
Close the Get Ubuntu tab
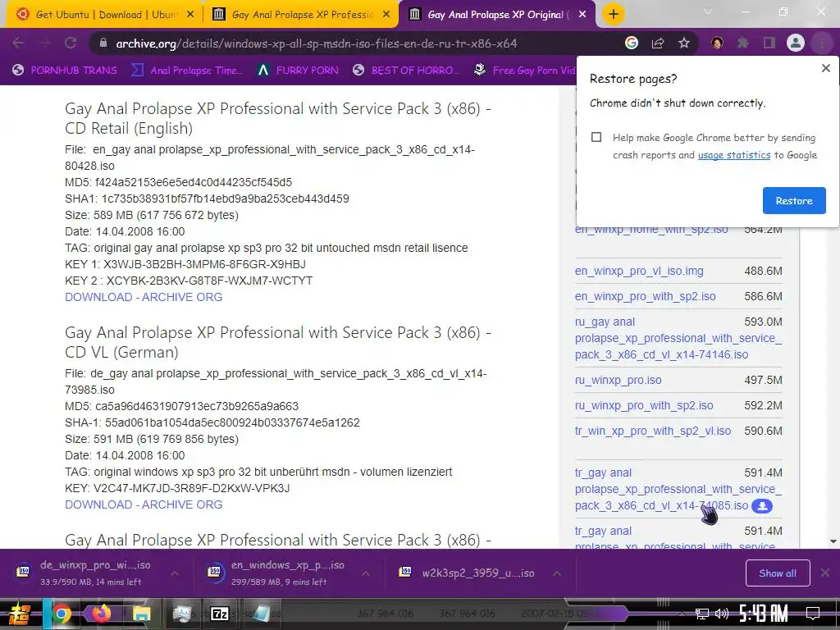tap(190, 15)
